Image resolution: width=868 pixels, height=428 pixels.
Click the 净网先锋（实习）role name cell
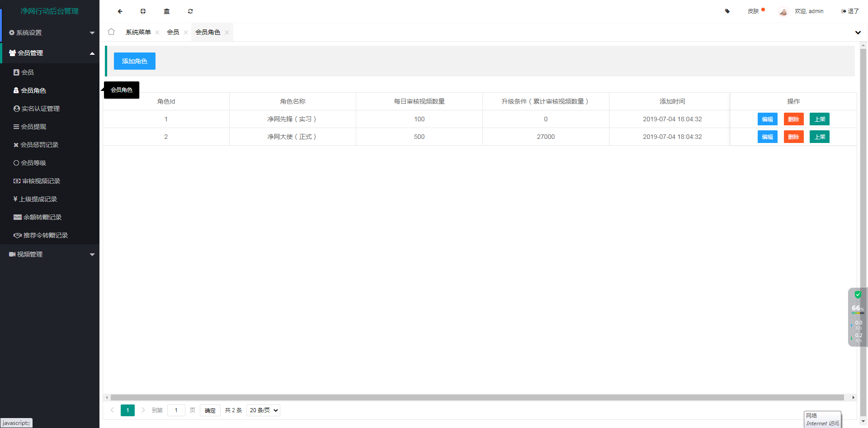coord(292,119)
